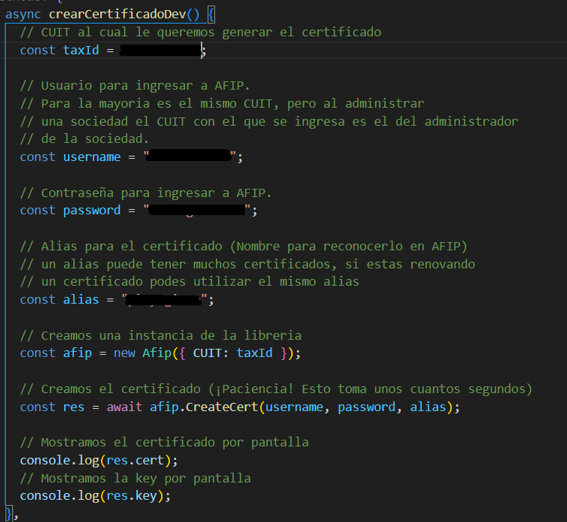Click the comment 'Alias para el certificado'
Viewport: 567px width, 522px height.
click(244, 247)
